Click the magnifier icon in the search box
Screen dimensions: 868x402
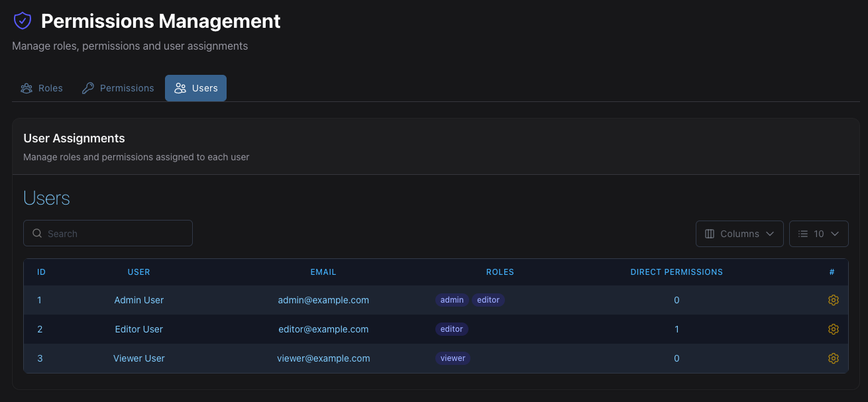[36, 233]
